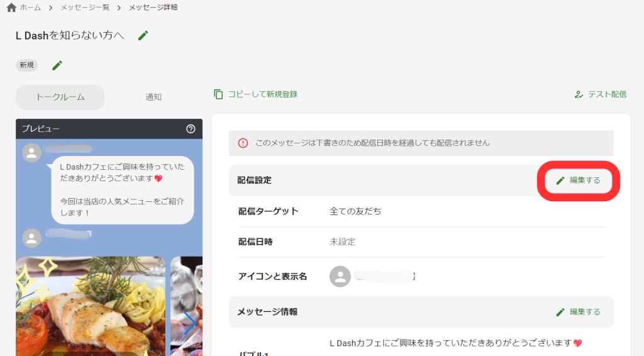Click テスト配信 button text
The width and height of the screenshot is (644, 356).
[x=607, y=94]
